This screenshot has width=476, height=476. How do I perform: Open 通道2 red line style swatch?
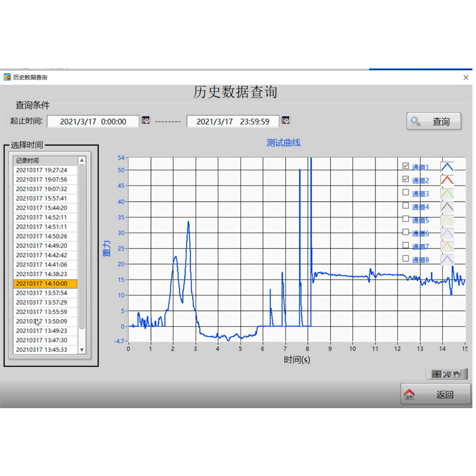point(447,180)
